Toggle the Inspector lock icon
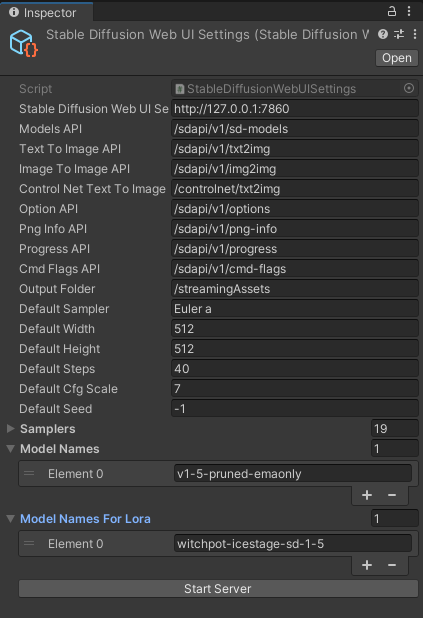 point(391,11)
